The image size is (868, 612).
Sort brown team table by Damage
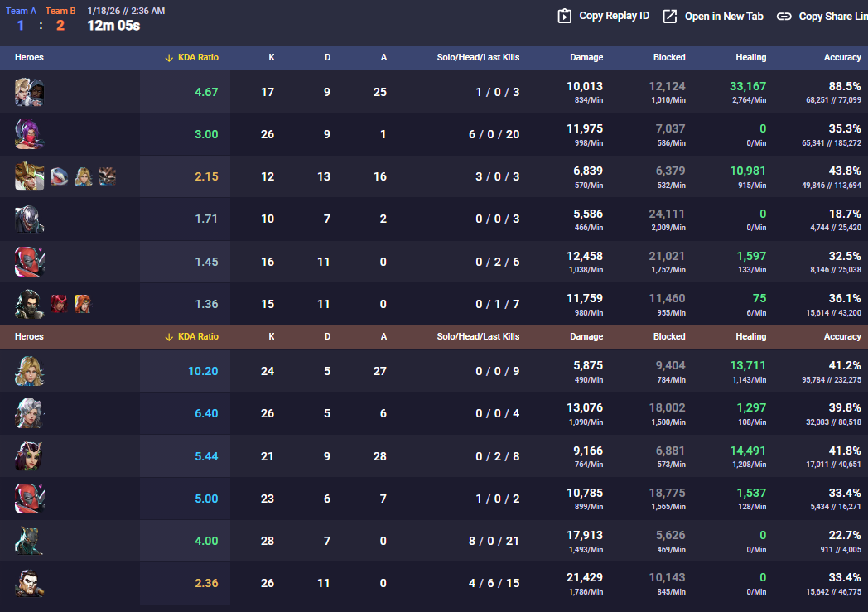[x=586, y=336]
